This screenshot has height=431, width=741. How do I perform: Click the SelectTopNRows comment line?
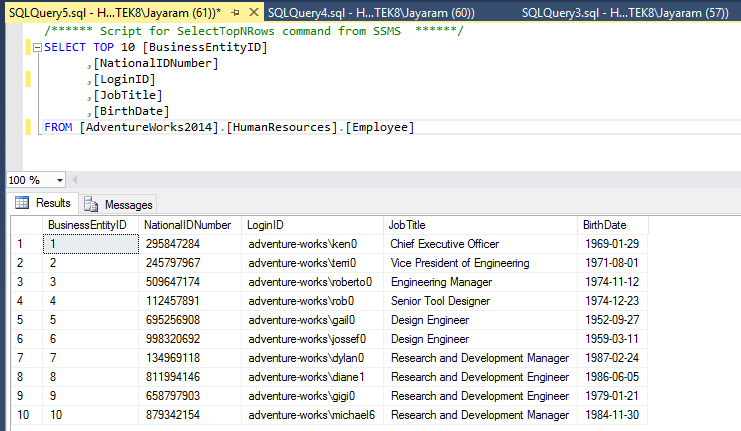coord(254,31)
